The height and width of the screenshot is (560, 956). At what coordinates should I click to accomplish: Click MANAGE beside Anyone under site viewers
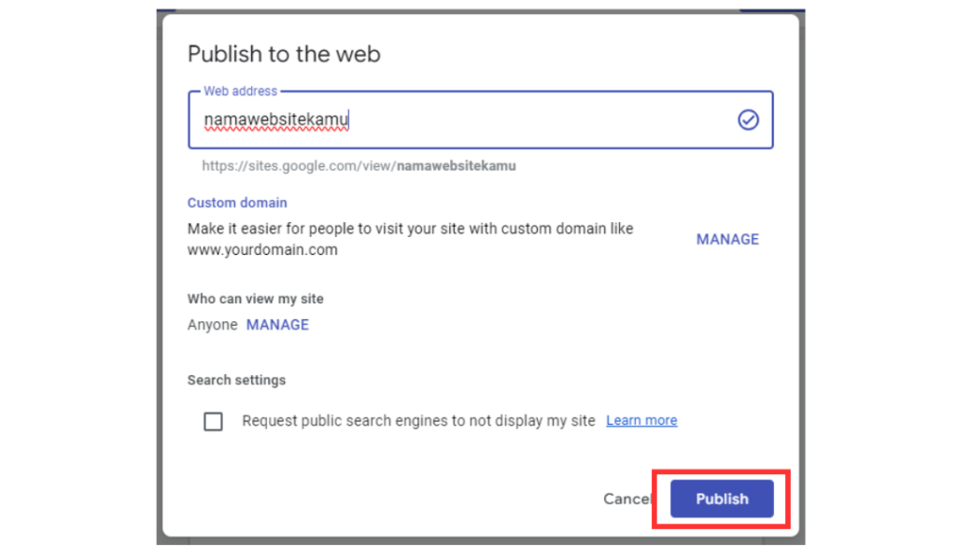[x=277, y=325]
